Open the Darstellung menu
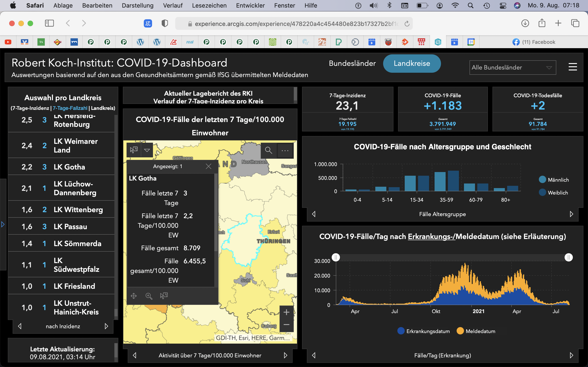The width and height of the screenshot is (588, 367). [x=138, y=5]
